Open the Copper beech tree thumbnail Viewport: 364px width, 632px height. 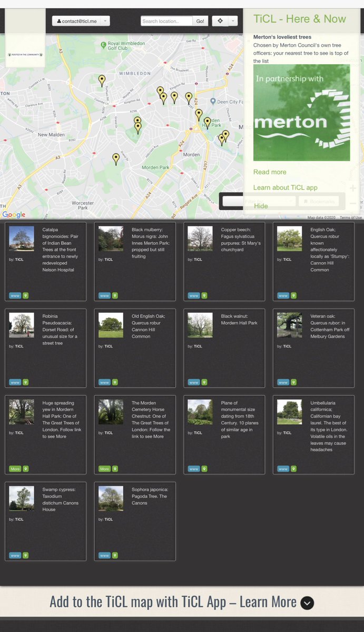pos(200,239)
